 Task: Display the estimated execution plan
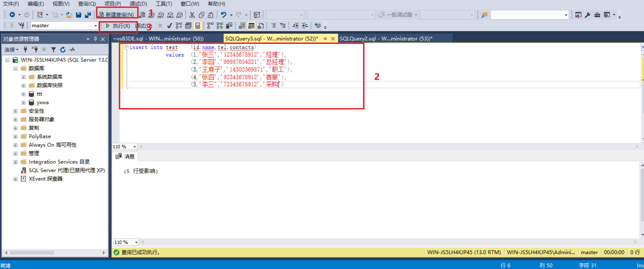click(x=179, y=26)
